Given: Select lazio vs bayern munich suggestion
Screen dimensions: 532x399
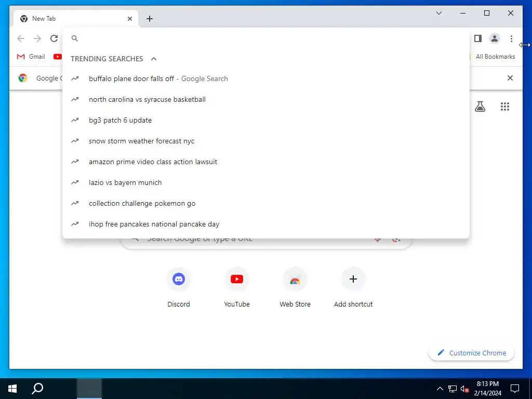Looking at the screenshot, I should tap(266, 182).
